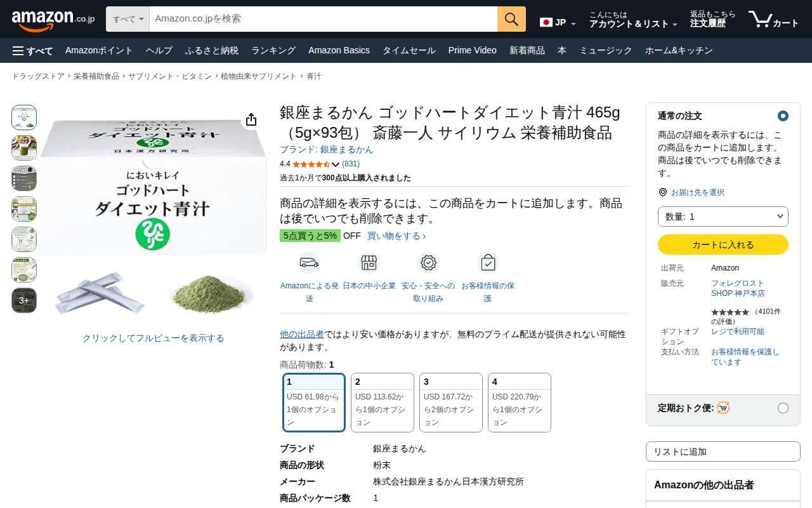Click the share icon on product image
Viewport: 812px width, 508px height.
click(x=251, y=119)
